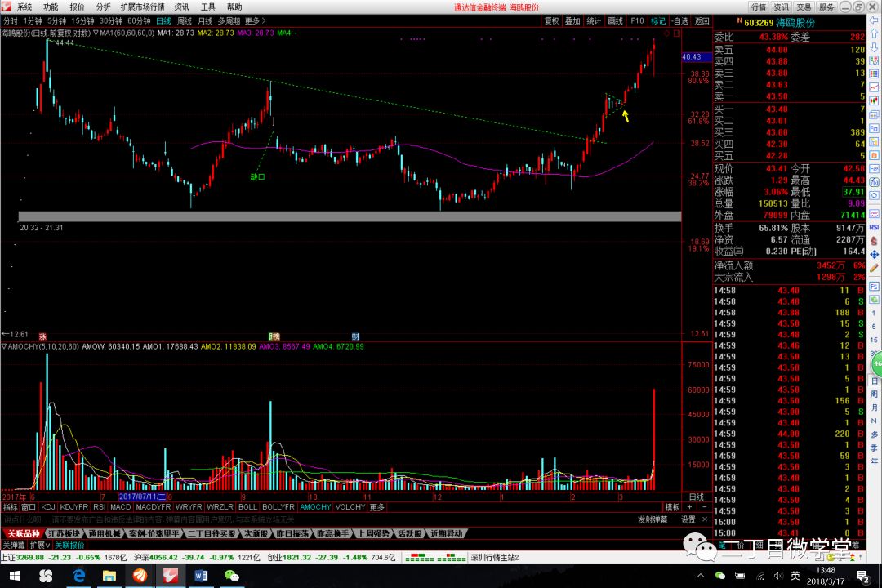This screenshot has width=882, height=588.
Task: Click the 画线 drawing button
Action: (616, 20)
